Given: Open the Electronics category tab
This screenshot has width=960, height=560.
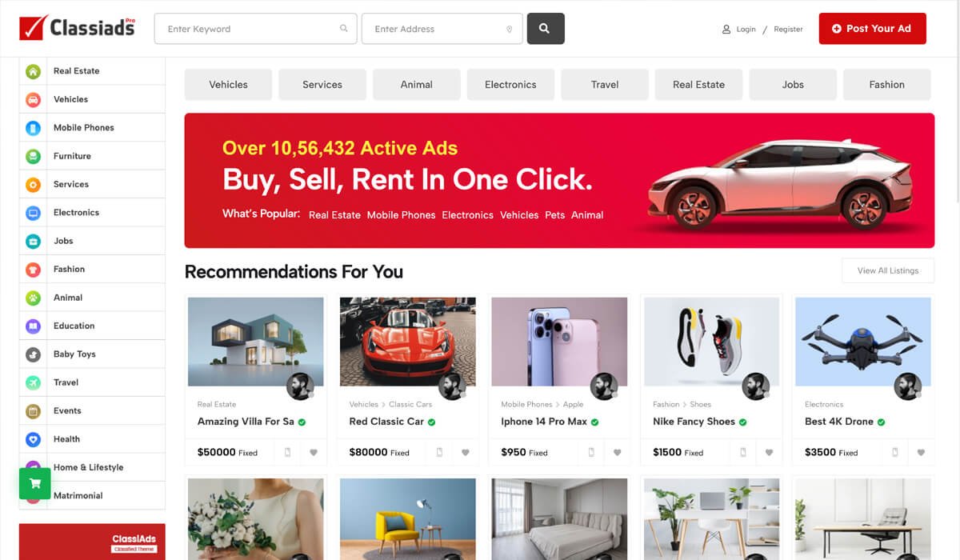Looking at the screenshot, I should [x=510, y=85].
